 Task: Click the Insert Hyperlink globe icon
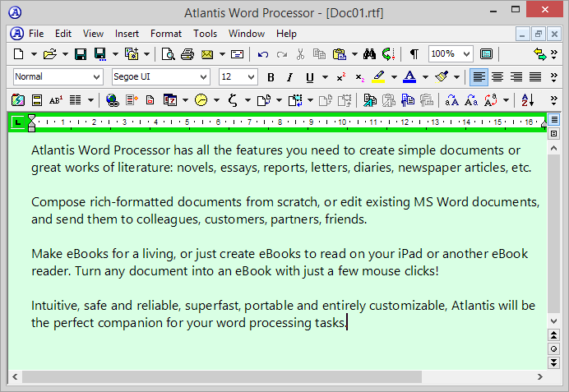point(113,100)
